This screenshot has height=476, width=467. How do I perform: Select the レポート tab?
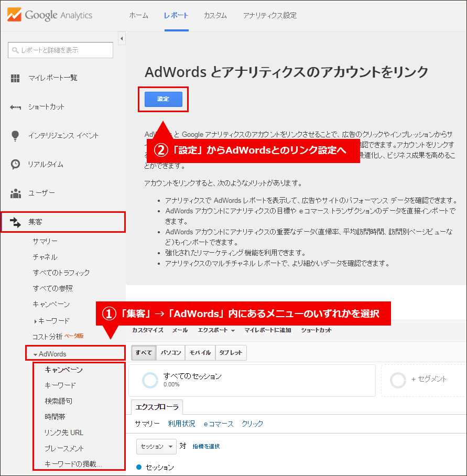click(176, 16)
